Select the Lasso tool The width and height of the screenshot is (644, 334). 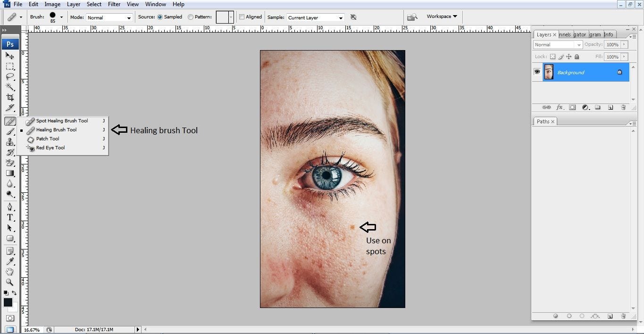click(x=10, y=77)
